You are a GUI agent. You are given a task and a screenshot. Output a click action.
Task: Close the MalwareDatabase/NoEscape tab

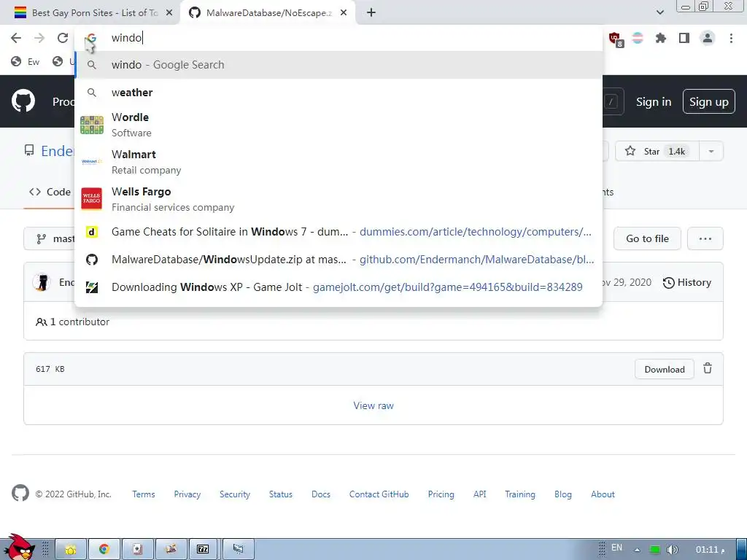point(344,13)
